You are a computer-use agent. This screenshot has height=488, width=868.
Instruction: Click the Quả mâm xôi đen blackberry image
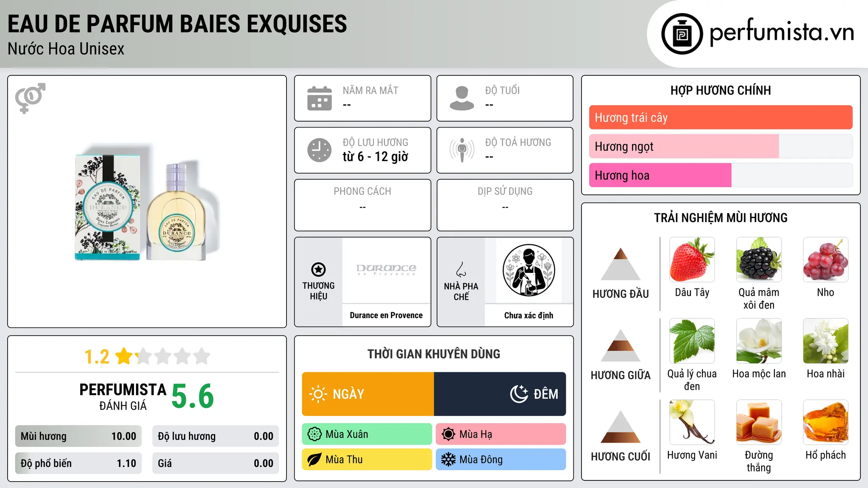tap(759, 260)
